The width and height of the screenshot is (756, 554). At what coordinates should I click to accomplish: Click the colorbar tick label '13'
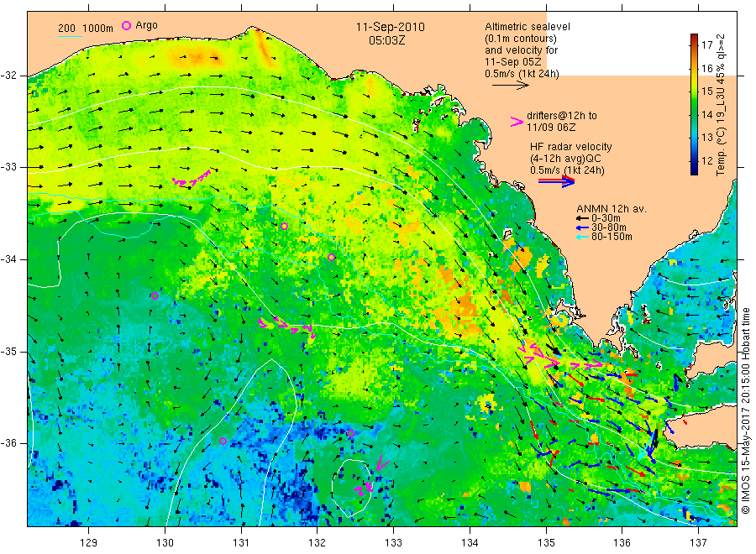tap(706, 138)
